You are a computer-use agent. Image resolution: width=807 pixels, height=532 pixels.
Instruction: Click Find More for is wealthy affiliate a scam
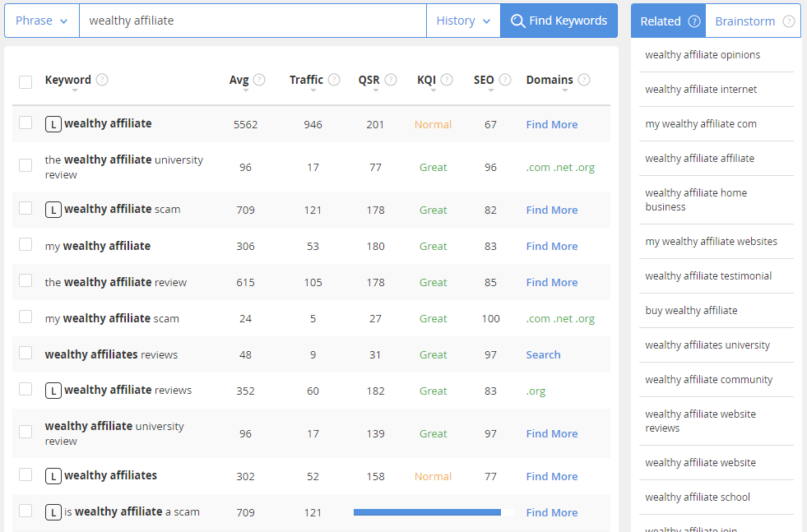[552, 512]
